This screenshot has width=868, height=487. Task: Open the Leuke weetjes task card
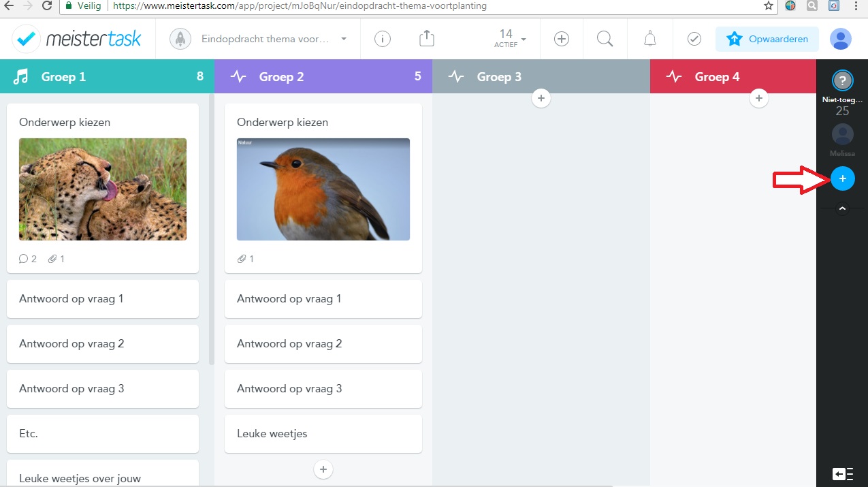click(x=323, y=434)
